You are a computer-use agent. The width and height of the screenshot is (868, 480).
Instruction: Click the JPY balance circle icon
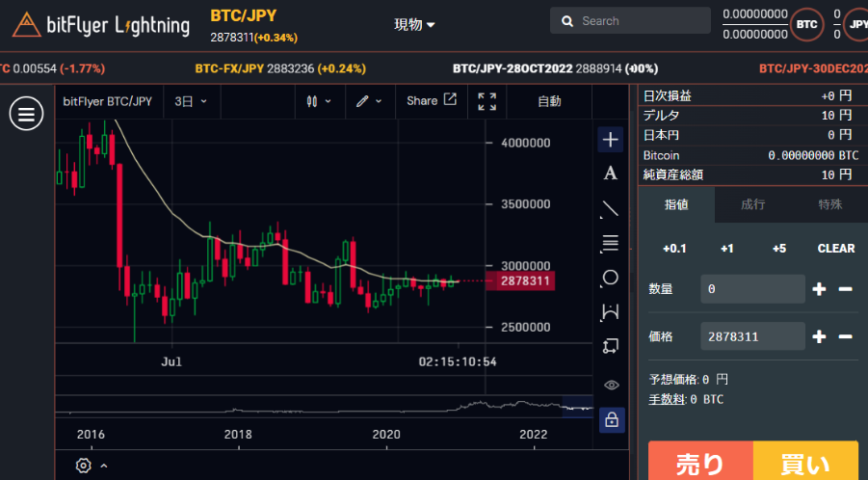(x=857, y=24)
